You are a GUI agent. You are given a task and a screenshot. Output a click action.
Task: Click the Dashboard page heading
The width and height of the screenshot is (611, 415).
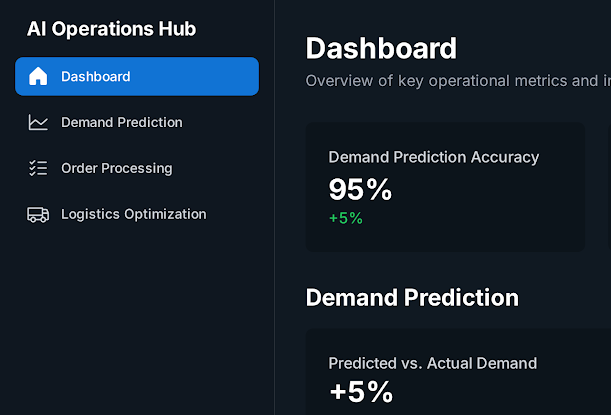(381, 48)
